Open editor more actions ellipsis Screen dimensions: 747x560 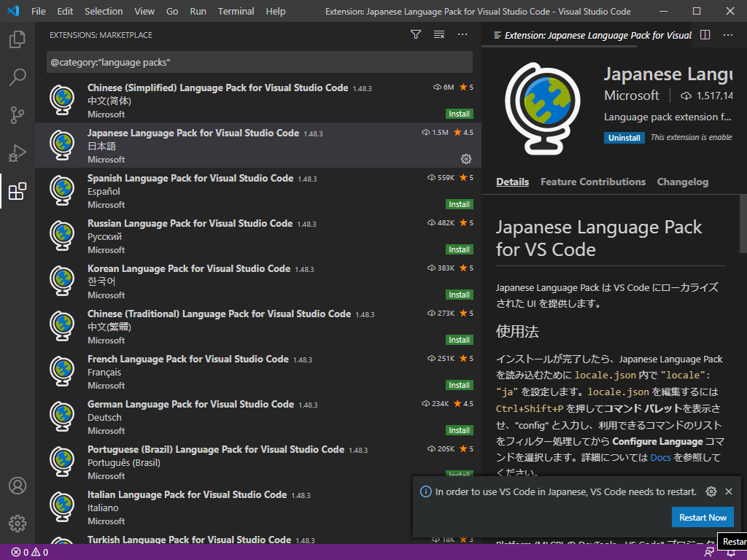coord(728,35)
